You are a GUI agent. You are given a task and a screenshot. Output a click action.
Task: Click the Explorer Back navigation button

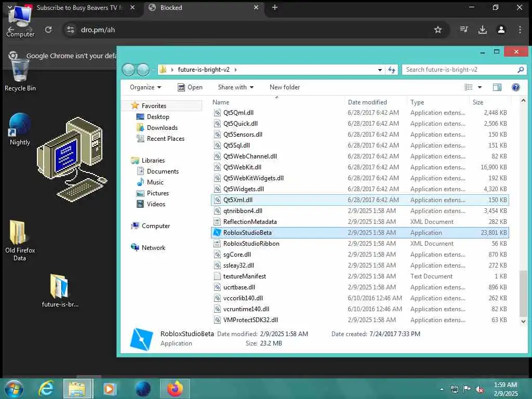point(129,70)
